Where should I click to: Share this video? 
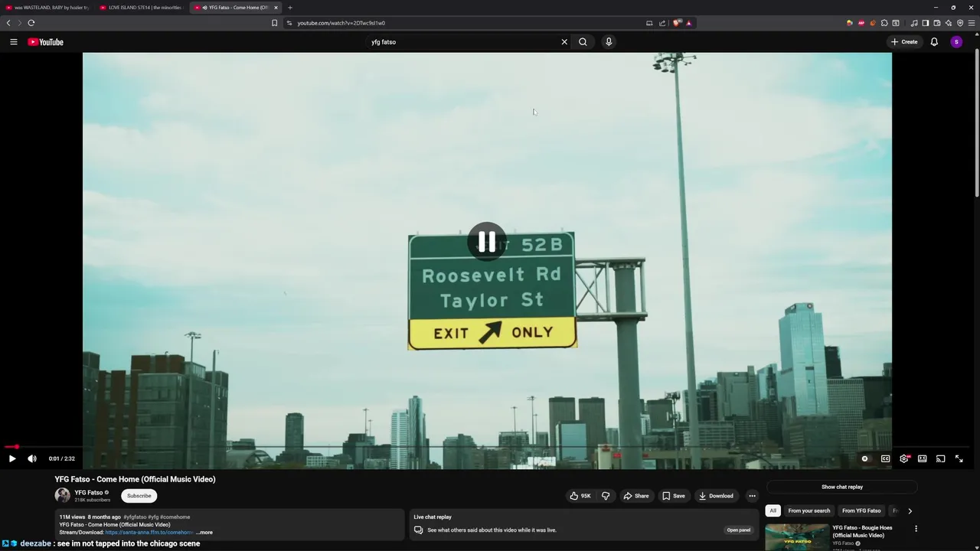point(636,496)
